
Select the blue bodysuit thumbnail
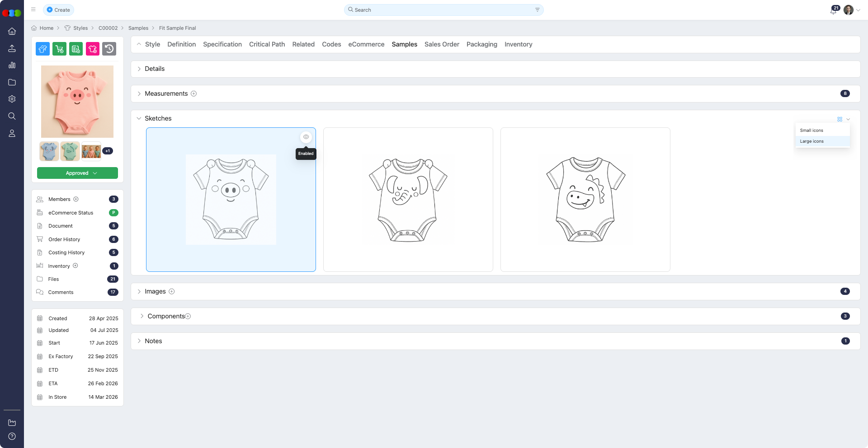(x=49, y=151)
